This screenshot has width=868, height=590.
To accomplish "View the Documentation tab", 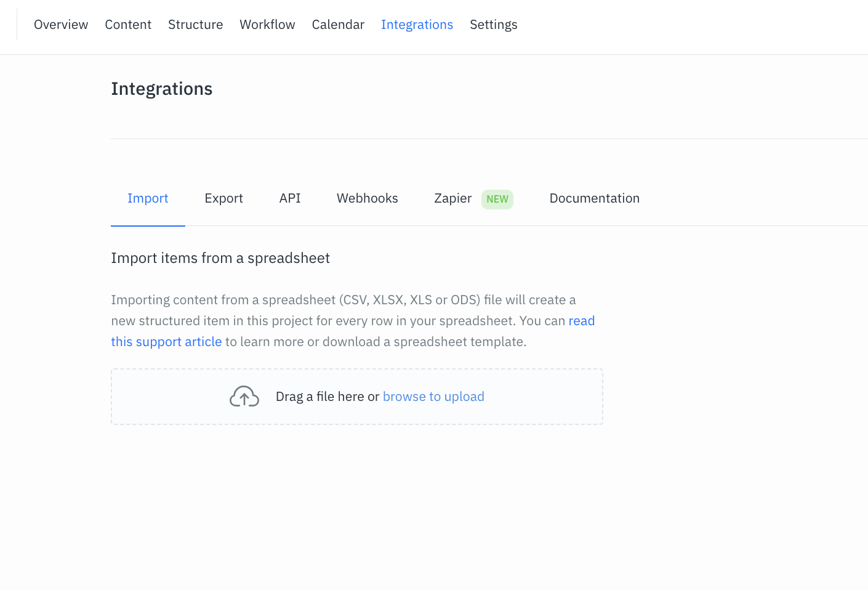I will 594,198.
